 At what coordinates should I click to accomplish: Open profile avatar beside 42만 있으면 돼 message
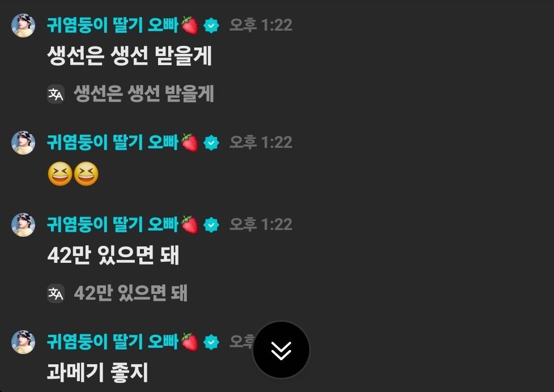click(x=23, y=225)
